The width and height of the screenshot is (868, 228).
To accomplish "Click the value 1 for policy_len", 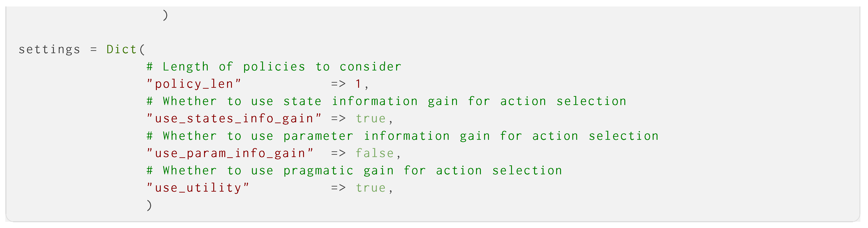I will 358,84.
